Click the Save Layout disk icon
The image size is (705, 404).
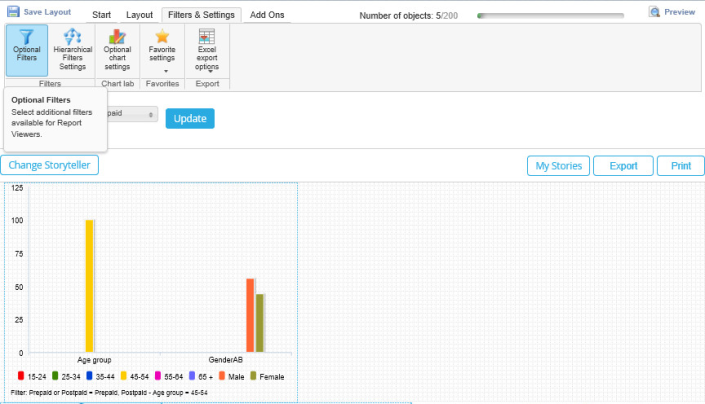(x=13, y=11)
